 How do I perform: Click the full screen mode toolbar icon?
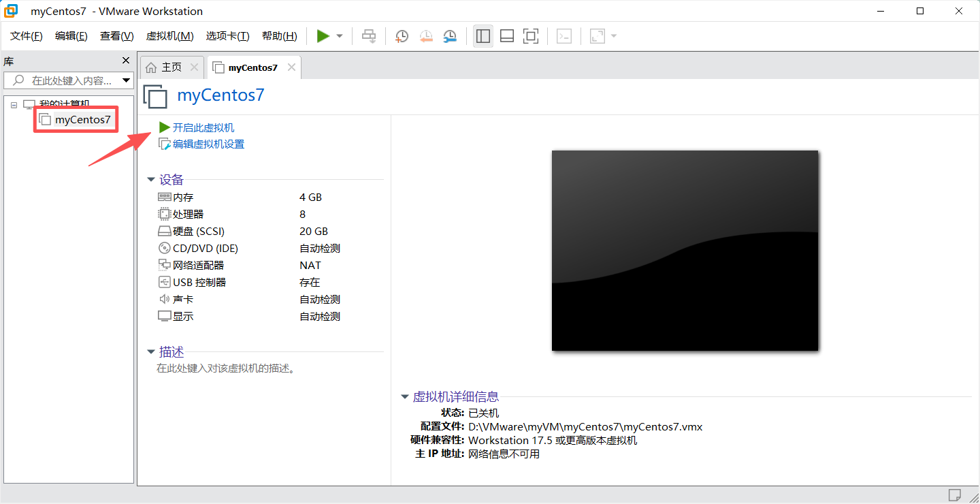[x=531, y=36]
